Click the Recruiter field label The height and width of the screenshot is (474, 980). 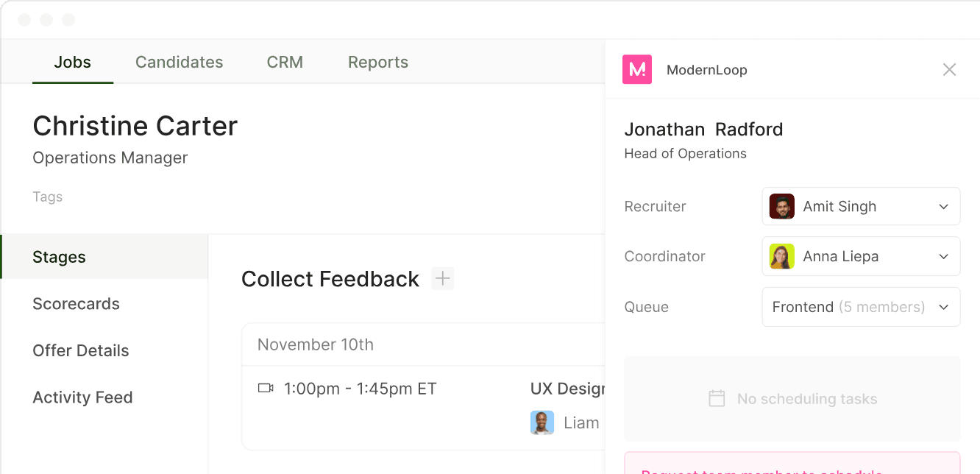(655, 207)
